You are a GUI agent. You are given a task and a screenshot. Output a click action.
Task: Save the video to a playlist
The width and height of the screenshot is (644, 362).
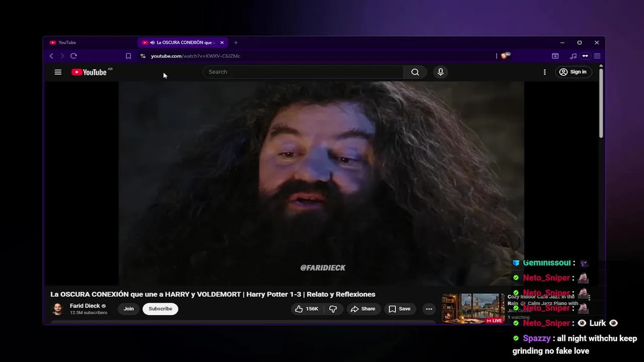tap(399, 309)
